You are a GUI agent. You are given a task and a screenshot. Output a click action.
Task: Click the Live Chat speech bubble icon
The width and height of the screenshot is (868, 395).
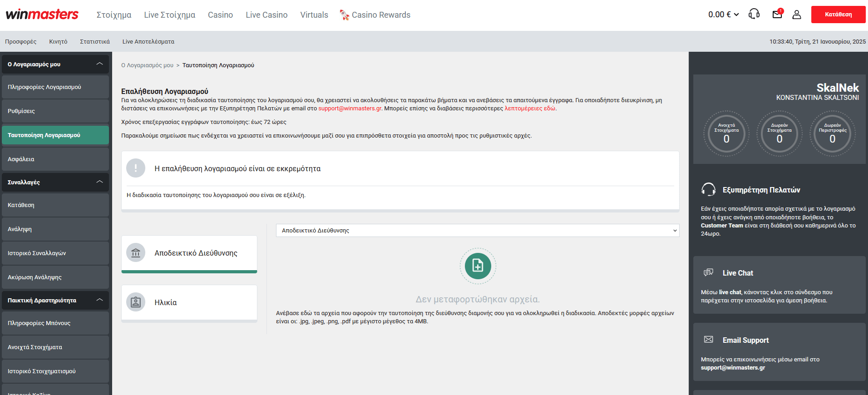click(x=708, y=272)
